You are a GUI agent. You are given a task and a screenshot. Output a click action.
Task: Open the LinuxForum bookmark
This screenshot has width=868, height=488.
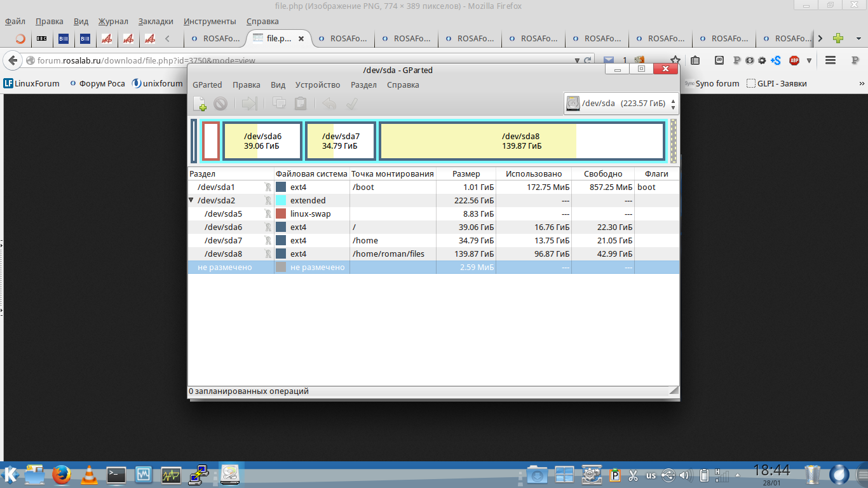tap(31, 83)
